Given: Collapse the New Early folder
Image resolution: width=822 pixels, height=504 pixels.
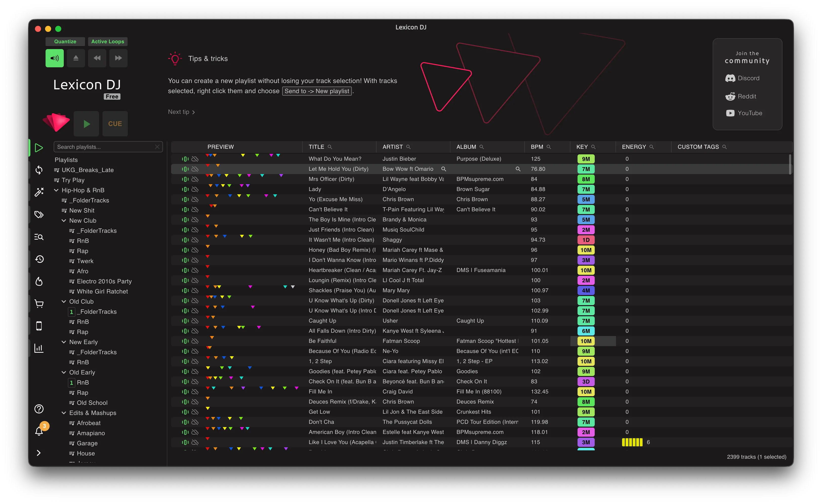Looking at the screenshot, I should click(x=64, y=342).
